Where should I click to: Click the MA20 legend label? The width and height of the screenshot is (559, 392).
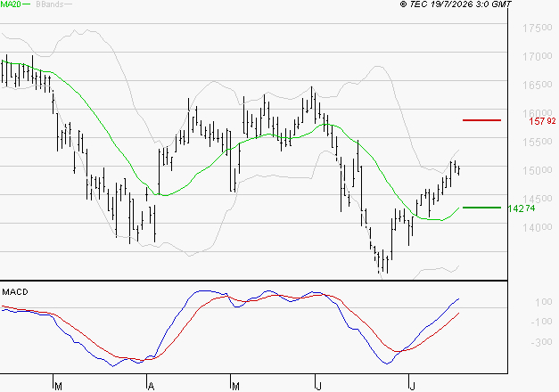pos(11,4)
